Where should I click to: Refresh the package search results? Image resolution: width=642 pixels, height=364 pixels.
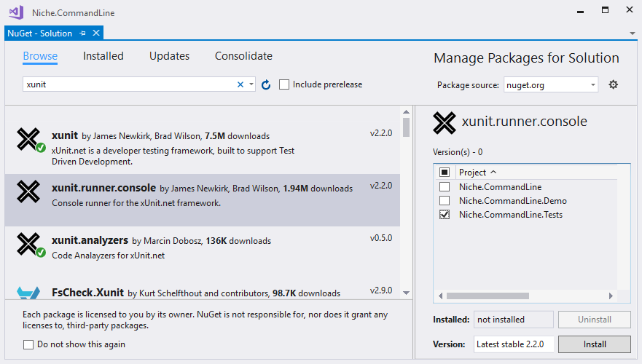point(266,84)
